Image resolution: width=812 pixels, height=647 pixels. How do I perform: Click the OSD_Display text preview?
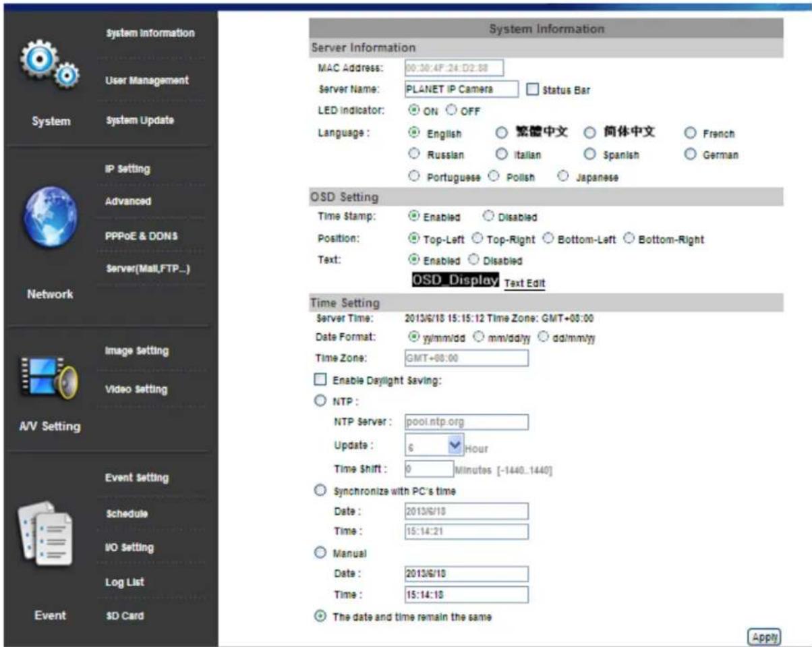point(455,281)
